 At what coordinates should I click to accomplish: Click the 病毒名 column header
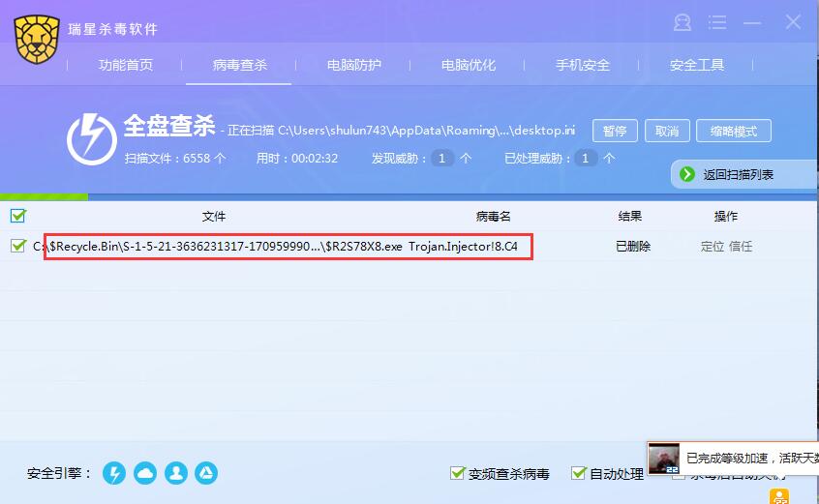(493, 216)
